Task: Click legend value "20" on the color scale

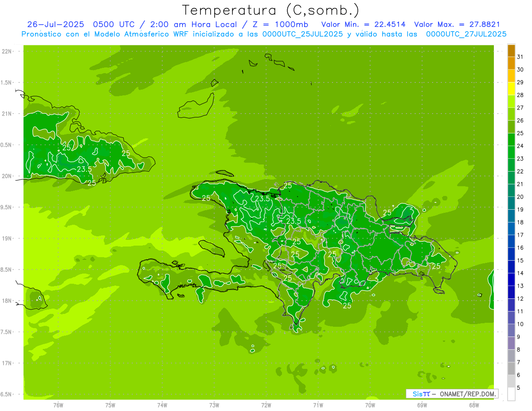Action: [x=520, y=197]
